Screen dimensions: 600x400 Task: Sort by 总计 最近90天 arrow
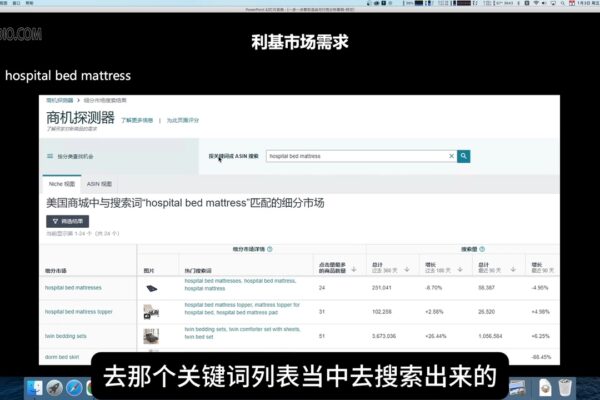[513, 269]
